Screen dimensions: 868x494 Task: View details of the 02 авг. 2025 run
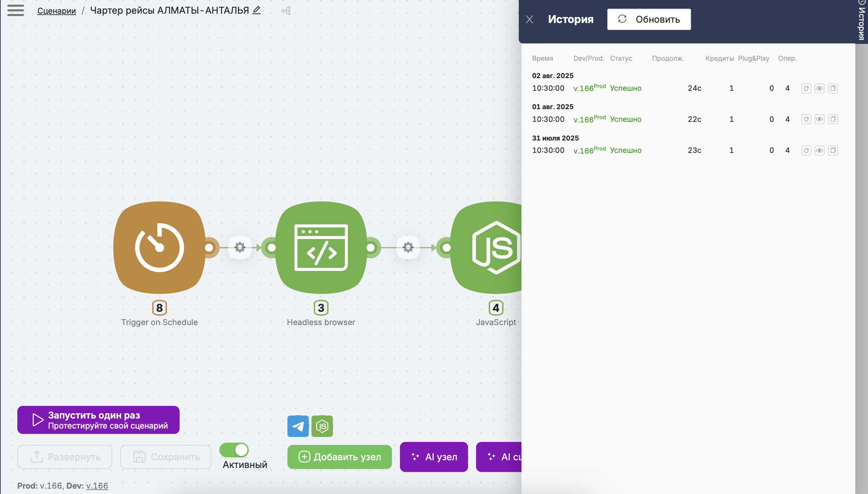pyautogui.click(x=820, y=88)
